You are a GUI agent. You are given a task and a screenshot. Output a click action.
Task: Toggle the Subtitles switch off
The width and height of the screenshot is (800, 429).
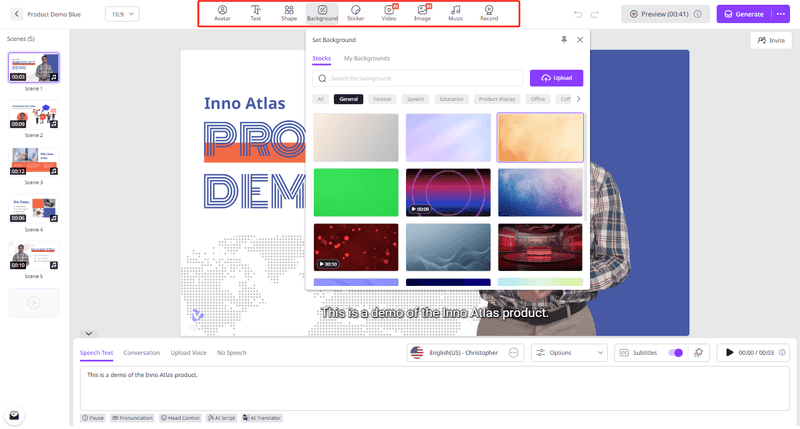pos(676,352)
